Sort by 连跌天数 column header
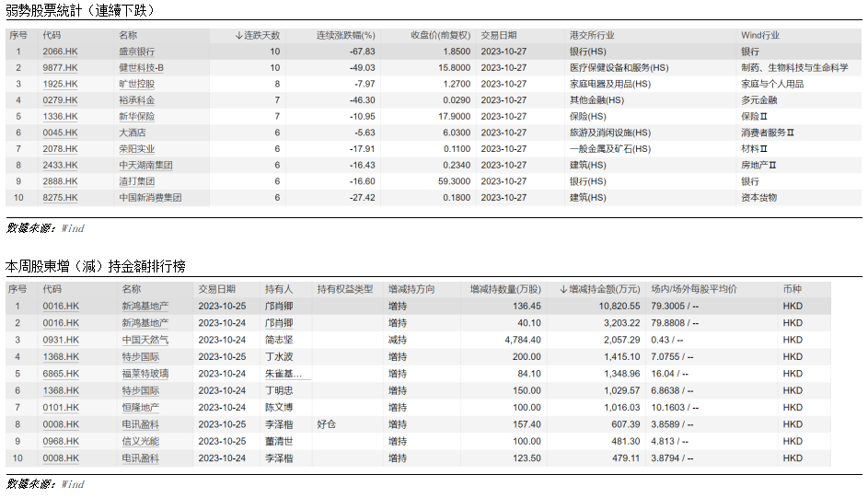Screen dimensions: 868x498 (x=258, y=35)
